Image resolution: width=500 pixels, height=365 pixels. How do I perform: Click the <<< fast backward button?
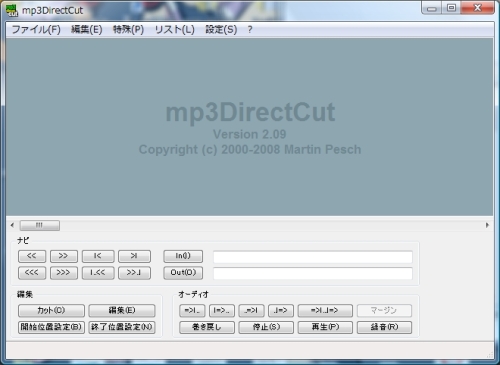point(32,273)
